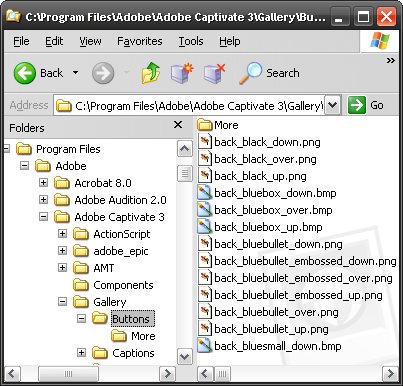Select back_bluebullet_embossed_up.png filename
Viewport: 403px width, 386px height.
(x=298, y=295)
